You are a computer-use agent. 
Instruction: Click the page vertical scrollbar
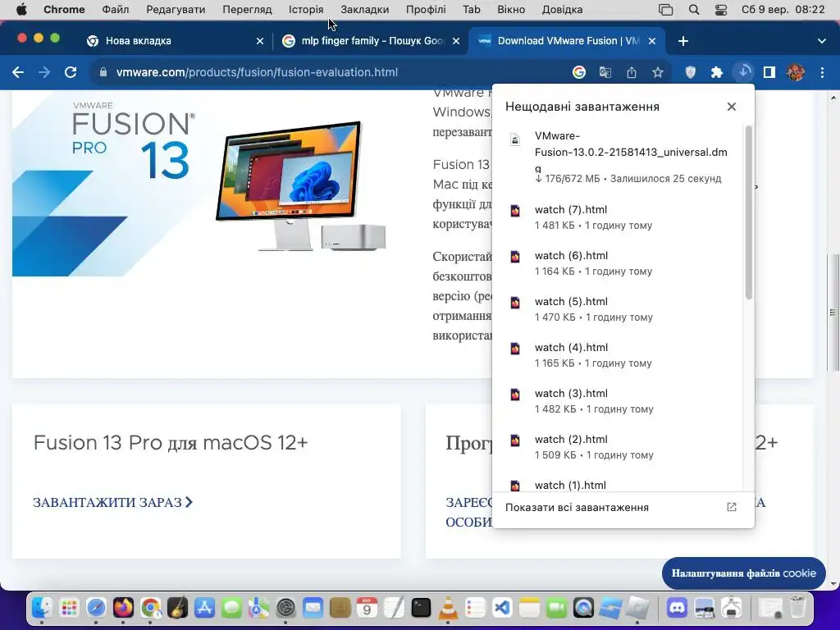[x=833, y=312]
